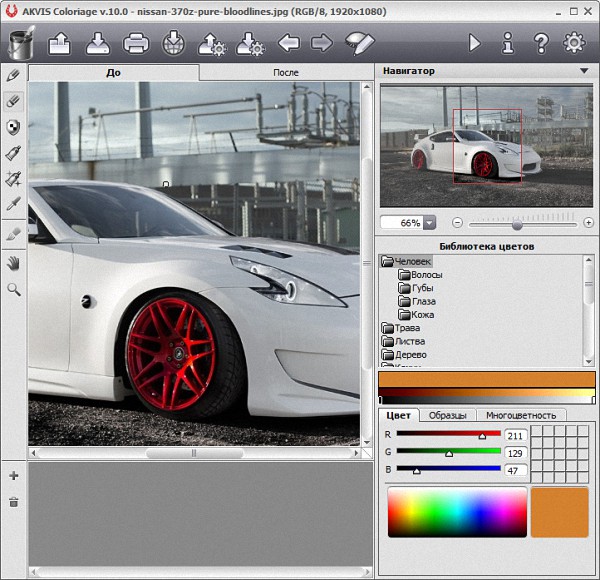
Task: Open the Образцы tab
Action: [x=447, y=415]
